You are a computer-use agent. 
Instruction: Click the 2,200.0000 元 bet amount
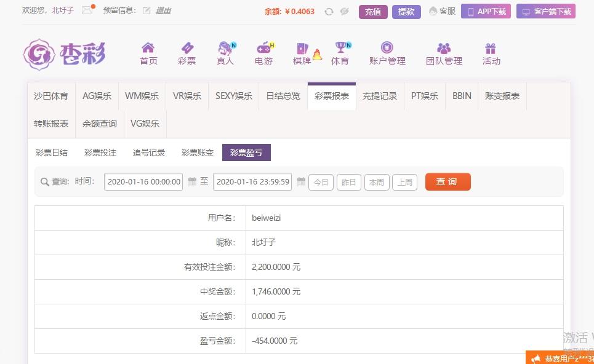click(276, 267)
